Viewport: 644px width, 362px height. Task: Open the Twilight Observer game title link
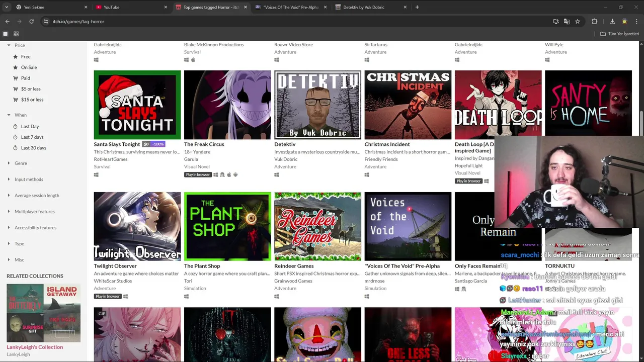click(x=115, y=266)
